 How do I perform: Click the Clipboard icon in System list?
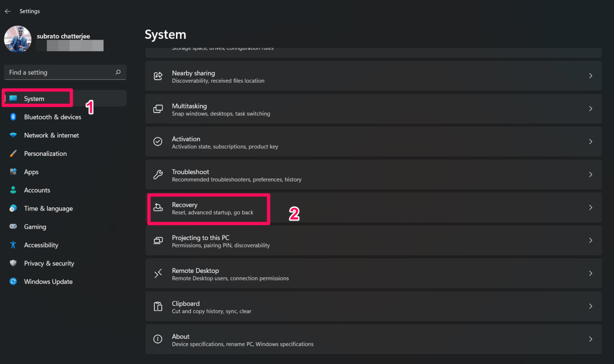tap(158, 306)
